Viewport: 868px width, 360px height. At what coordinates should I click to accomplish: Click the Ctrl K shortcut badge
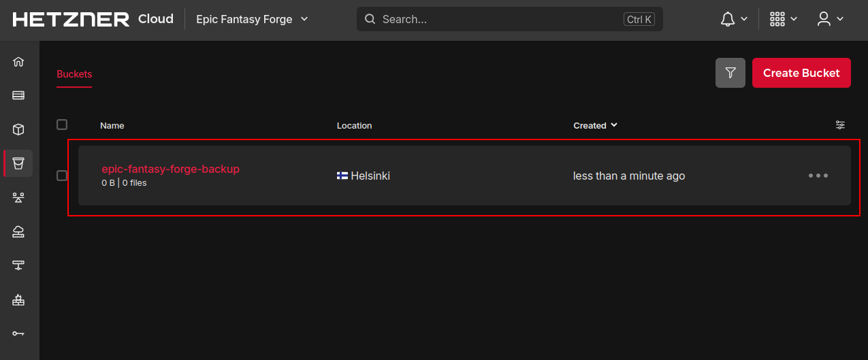tap(639, 19)
